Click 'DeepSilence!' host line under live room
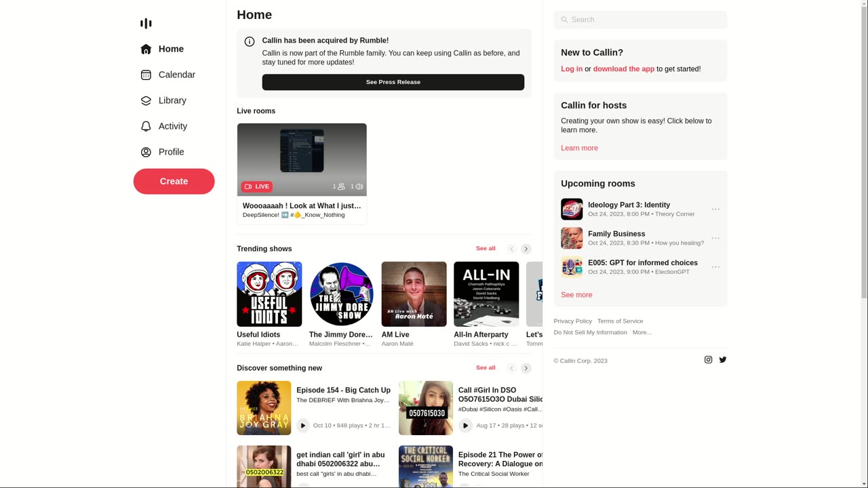This screenshot has height=488, width=868. point(294,215)
